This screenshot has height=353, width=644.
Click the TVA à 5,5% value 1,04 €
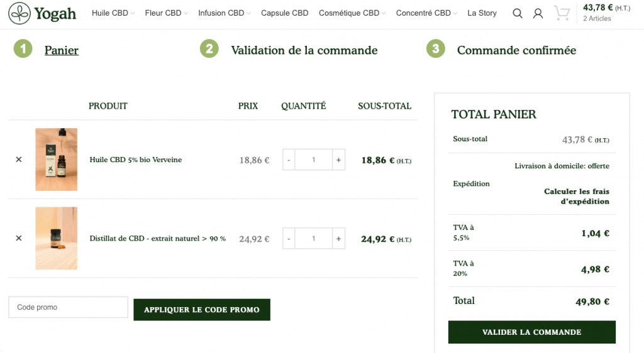pos(595,233)
